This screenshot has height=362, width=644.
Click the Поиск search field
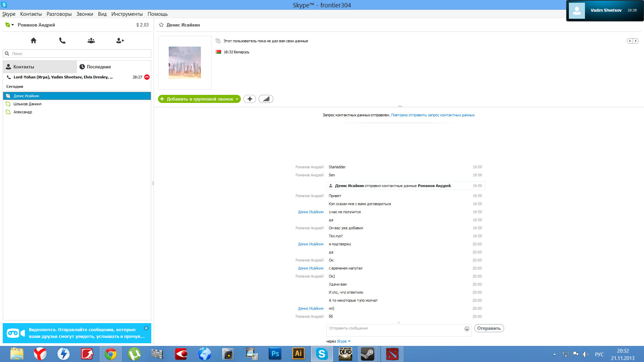tap(77, 54)
